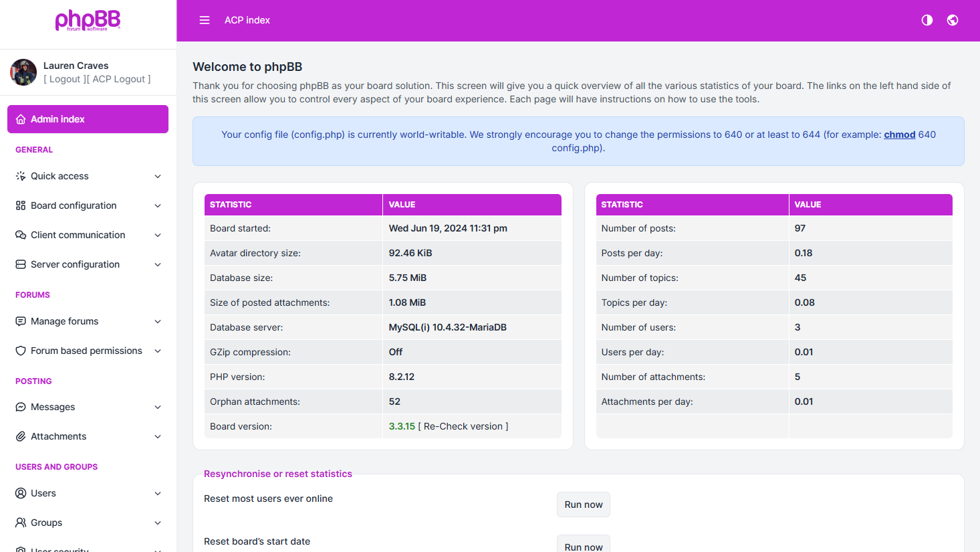980x552 pixels.
Task: Expand the Manage forums chevron
Action: point(158,321)
